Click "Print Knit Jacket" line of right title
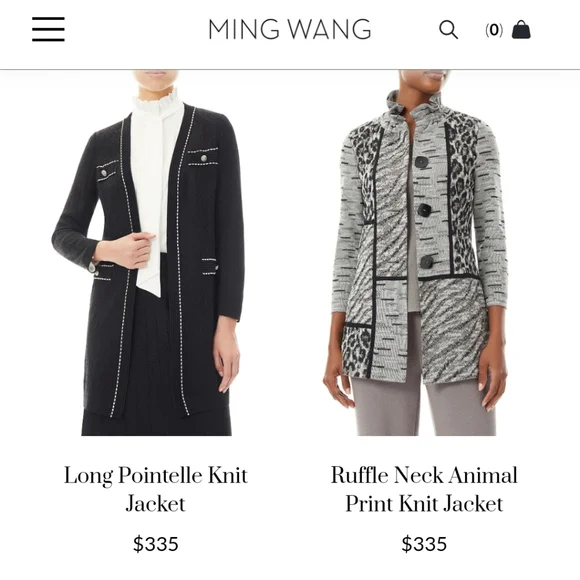This screenshot has width=580, height=580. click(x=424, y=503)
